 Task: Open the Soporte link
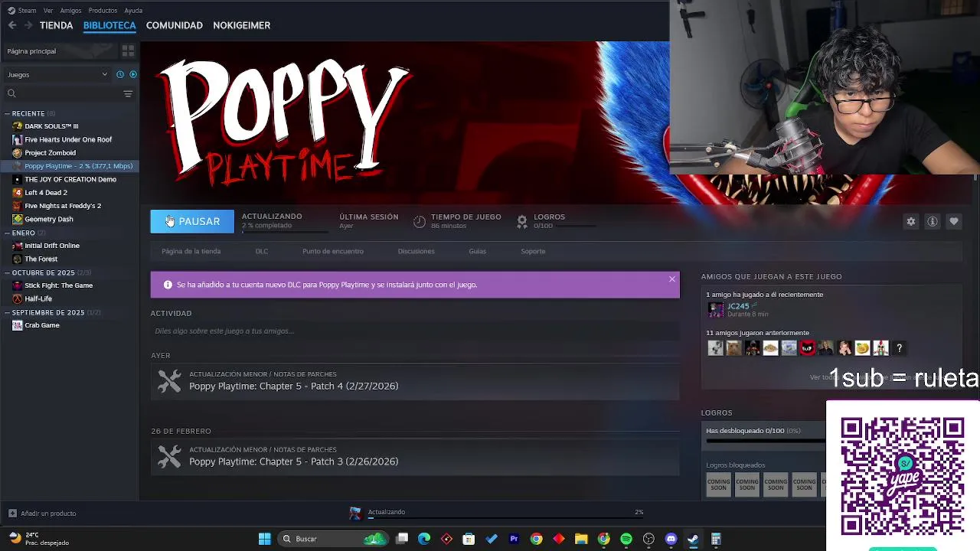[533, 251]
